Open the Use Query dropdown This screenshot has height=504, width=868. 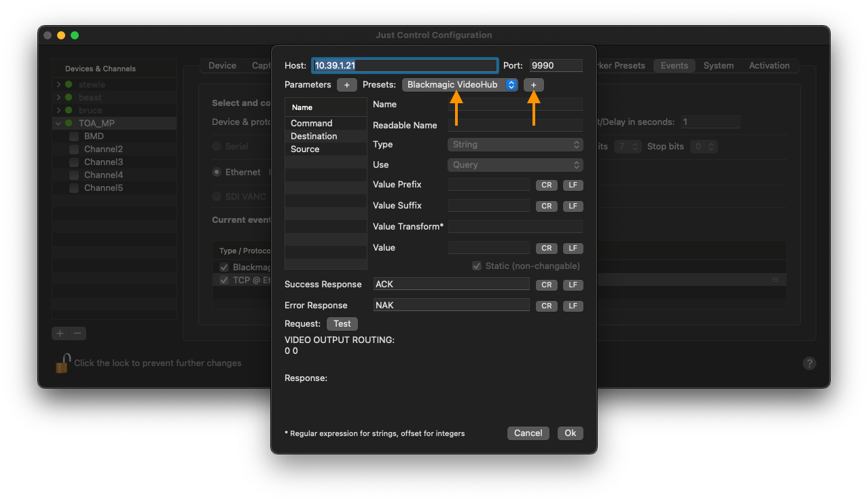tap(516, 165)
